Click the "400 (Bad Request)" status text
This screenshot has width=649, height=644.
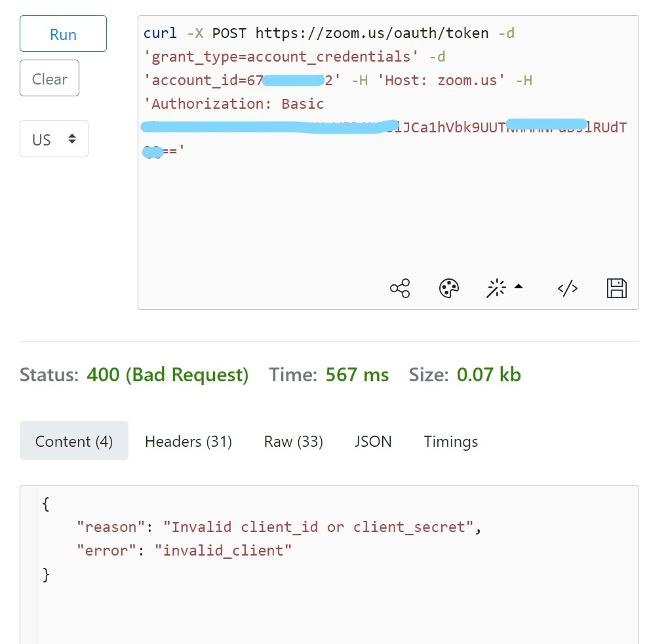[168, 375]
